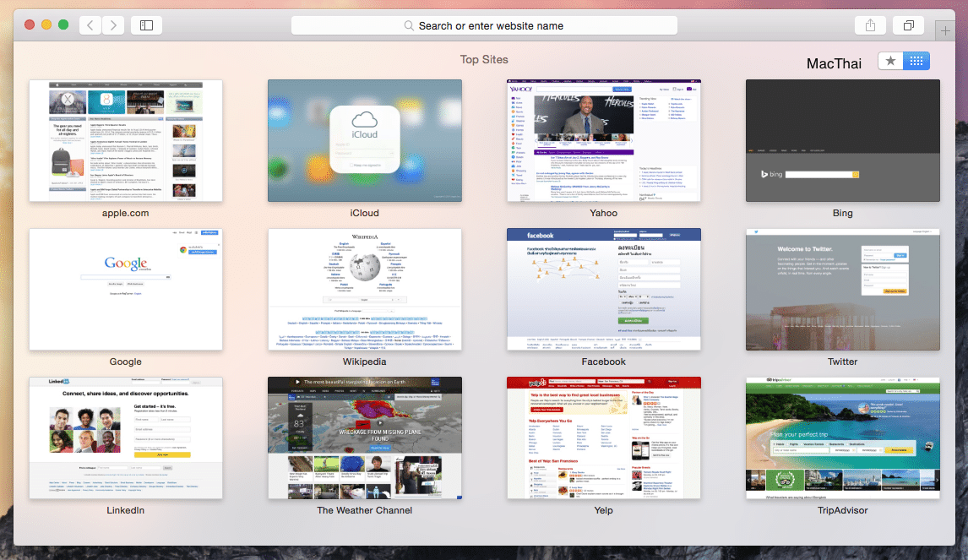
Task: Switch to Favorites view with the star button
Action: tap(890, 61)
